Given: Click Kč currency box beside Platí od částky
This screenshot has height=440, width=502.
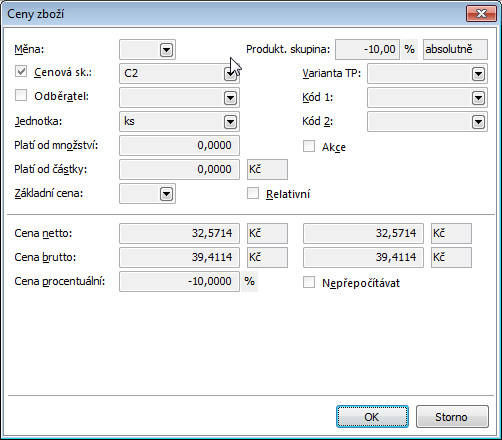Looking at the screenshot, I should pyautogui.click(x=267, y=169).
